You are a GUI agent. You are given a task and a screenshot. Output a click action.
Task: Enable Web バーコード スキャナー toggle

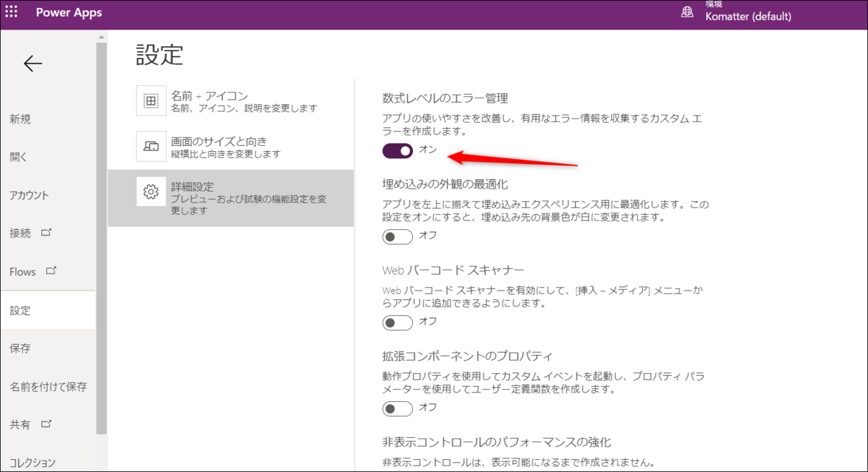coord(398,322)
